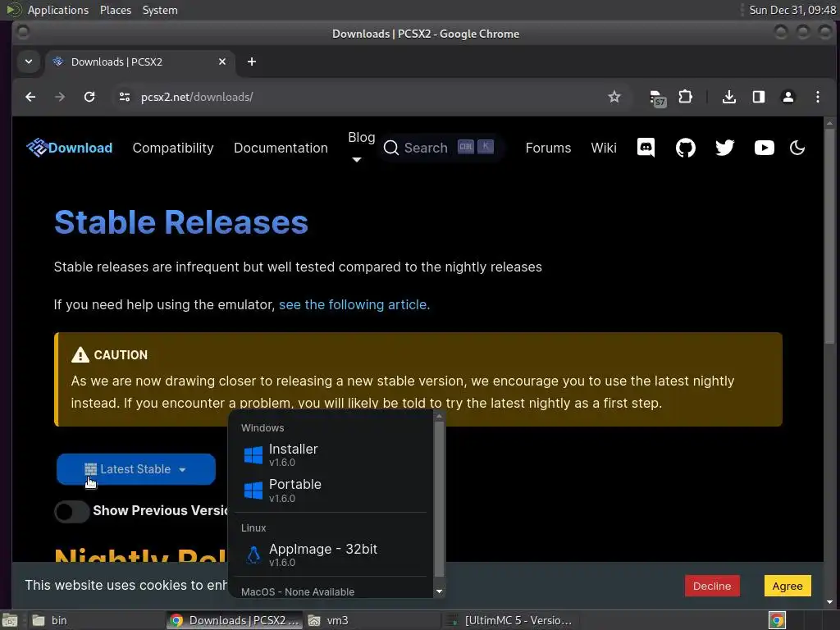The height and width of the screenshot is (630, 840).
Task: Open the tab search dropdown chevron
Action: tap(29, 62)
